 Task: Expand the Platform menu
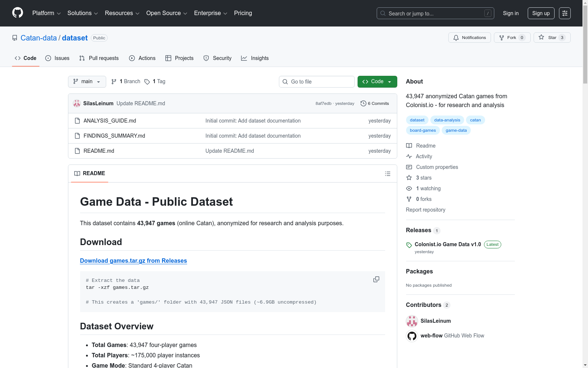pyautogui.click(x=46, y=13)
